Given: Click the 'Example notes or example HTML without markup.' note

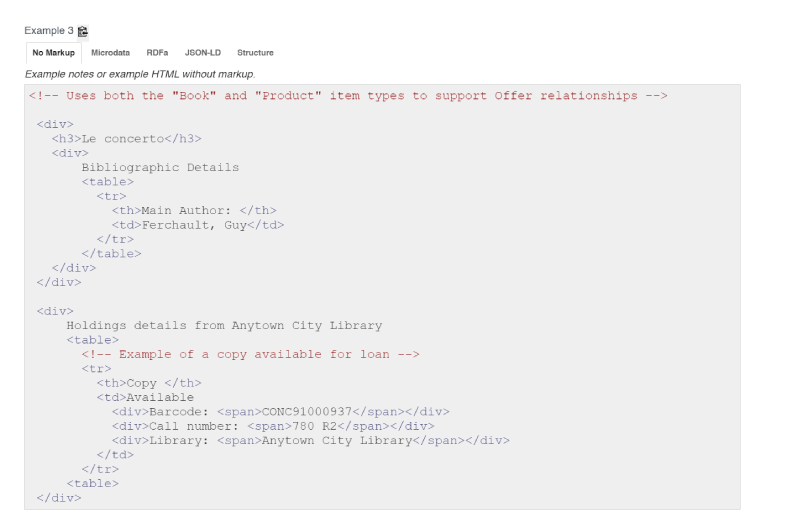Looking at the screenshot, I should click(140, 74).
